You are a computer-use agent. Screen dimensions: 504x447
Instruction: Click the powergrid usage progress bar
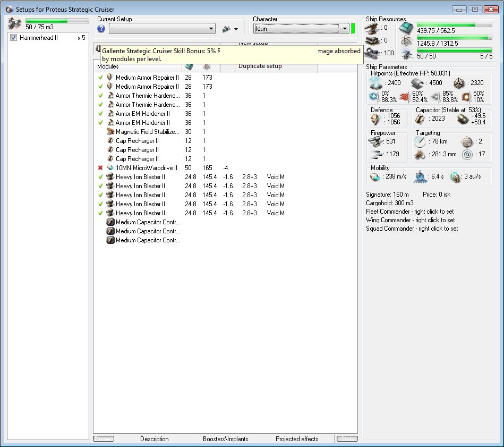click(455, 38)
